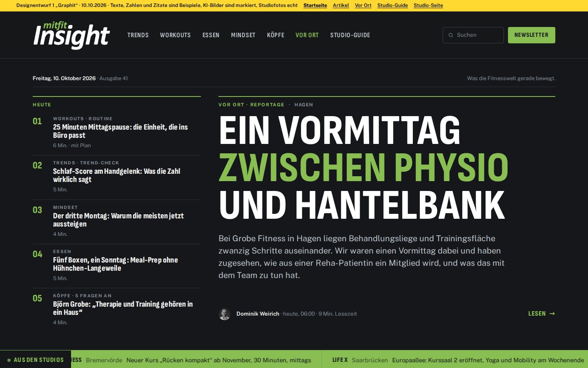Click the search magnifier icon
The width and height of the screenshot is (588, 368).
pyautogui.click(x=451, y=35)
